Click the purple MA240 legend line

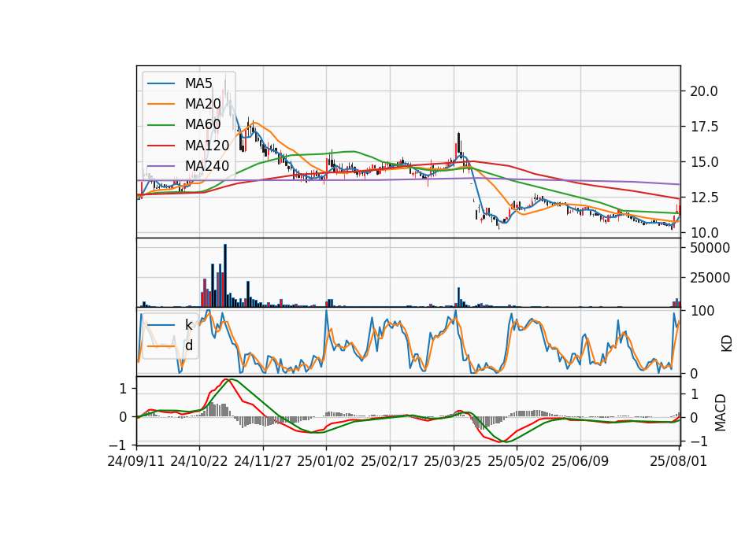(x=161, y=167)
